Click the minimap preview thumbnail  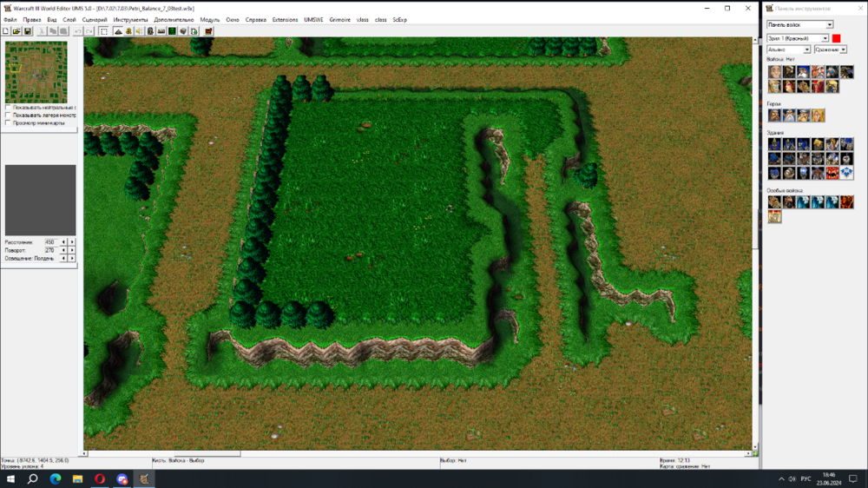click(36, 72)
